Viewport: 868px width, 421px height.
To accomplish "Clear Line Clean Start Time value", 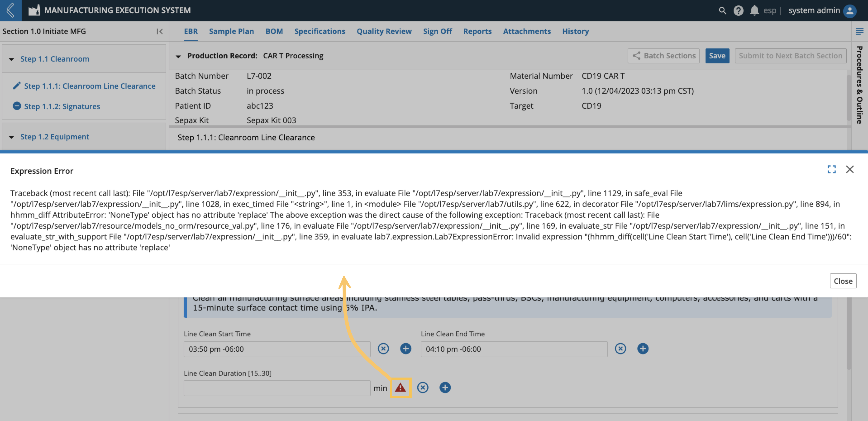I will coord(383,349).
